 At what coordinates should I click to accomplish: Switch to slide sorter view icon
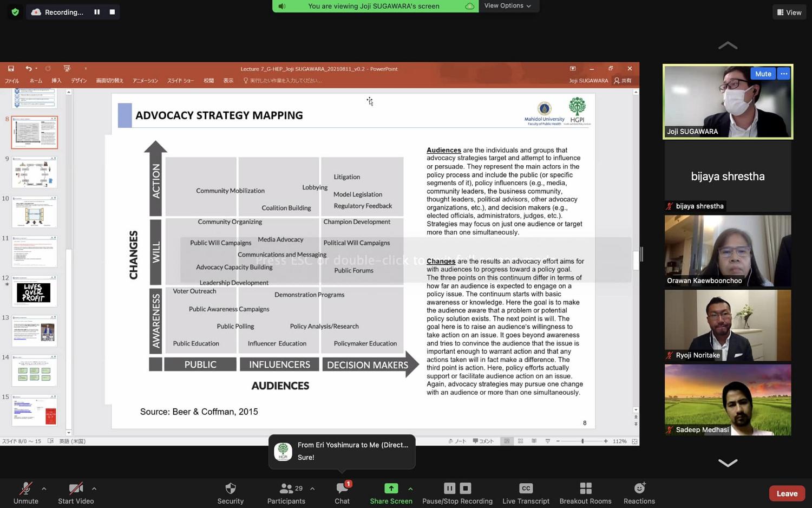520,441
